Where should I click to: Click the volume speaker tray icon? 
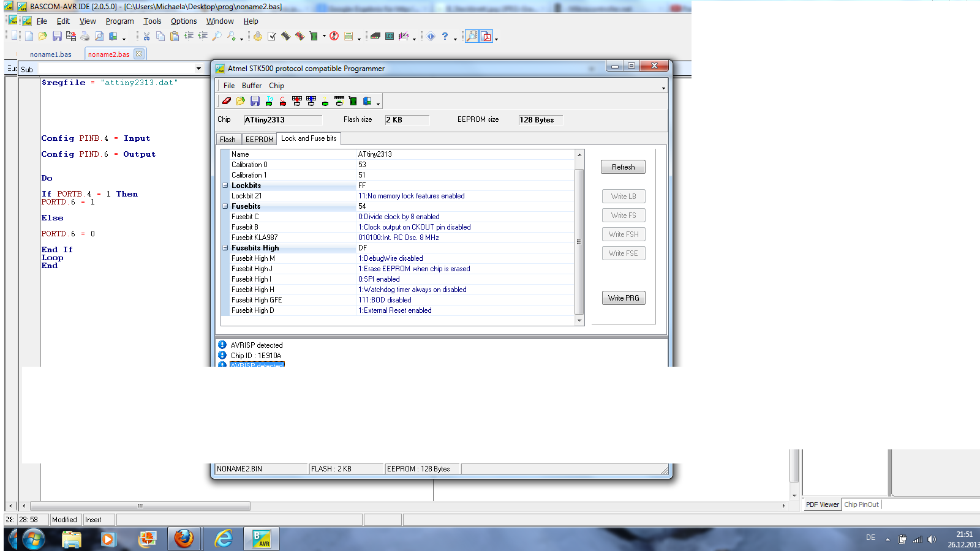[932, 539]
